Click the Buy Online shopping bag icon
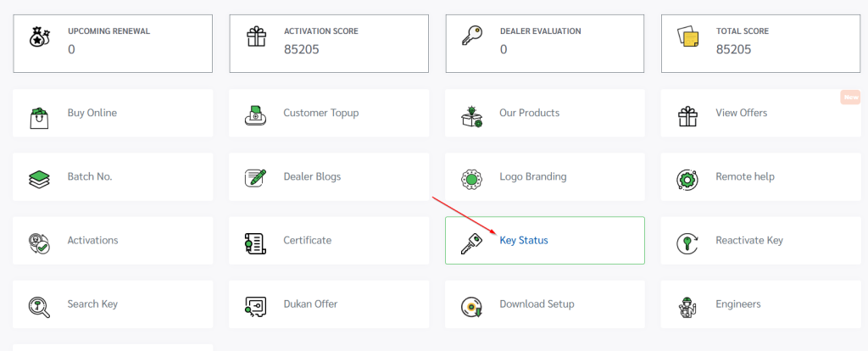868x351 pixels. click(38, 114)
